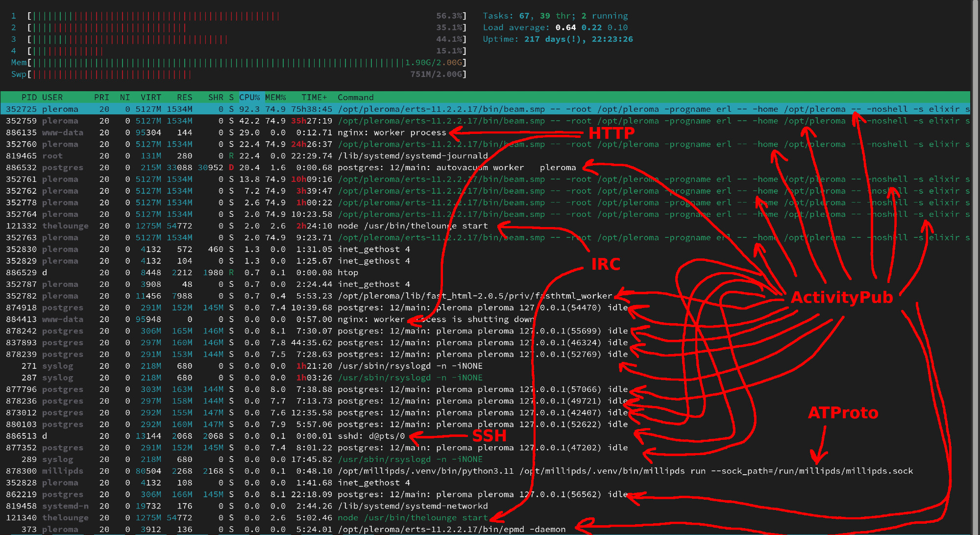Select fasthtml_worker row PID 352782
Screen dimensions: 980x535
coord(485,296)
